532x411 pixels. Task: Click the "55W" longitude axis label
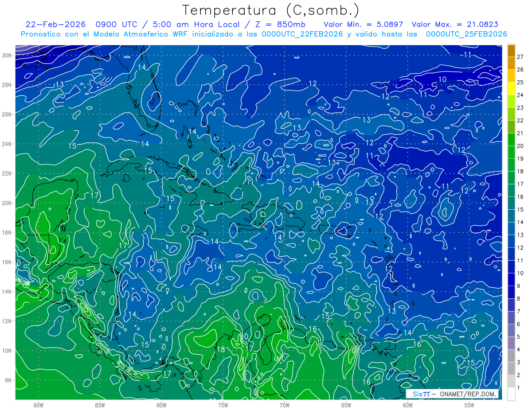(469, 405)
